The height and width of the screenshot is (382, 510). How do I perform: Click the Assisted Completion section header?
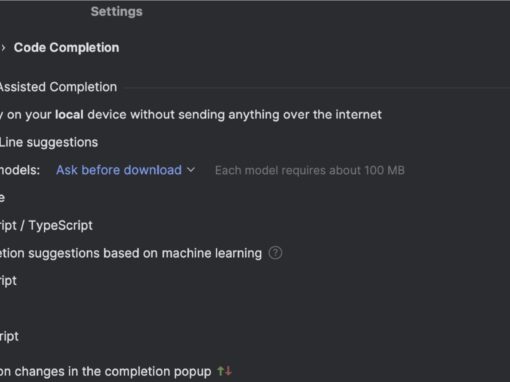58,87
